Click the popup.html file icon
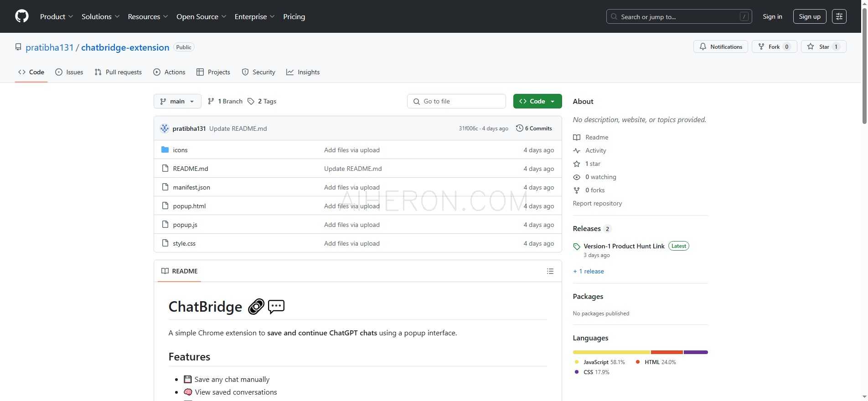This screenshot has height=401, width=868. [x=165, y=206]
